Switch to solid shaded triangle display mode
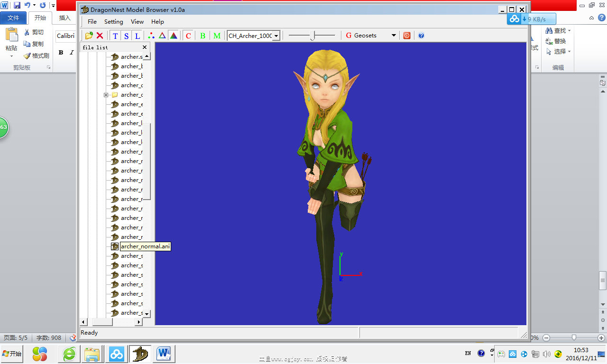This screenshot has height=364, width=607. point(174,36)
